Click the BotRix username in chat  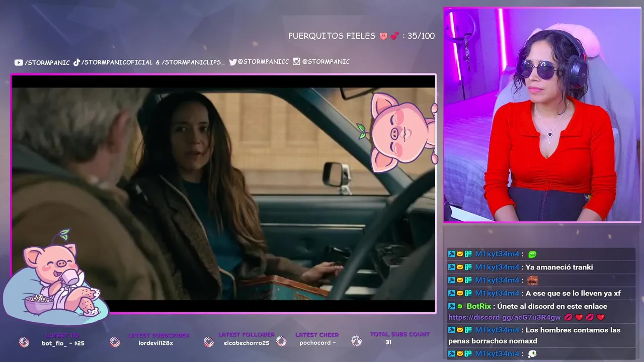(478, 306)
